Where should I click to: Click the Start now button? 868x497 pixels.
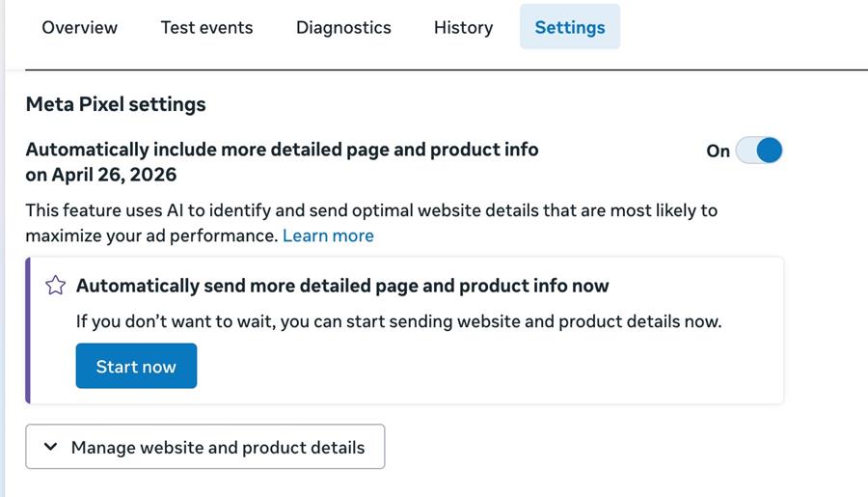[136, 366]
